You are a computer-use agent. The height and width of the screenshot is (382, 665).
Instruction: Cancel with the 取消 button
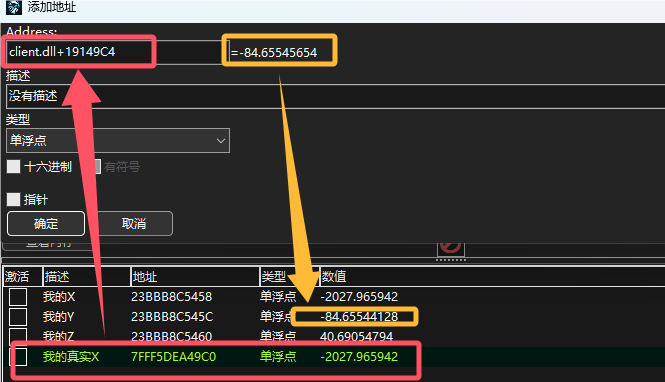pyautogui.click(x=134, y=223)
